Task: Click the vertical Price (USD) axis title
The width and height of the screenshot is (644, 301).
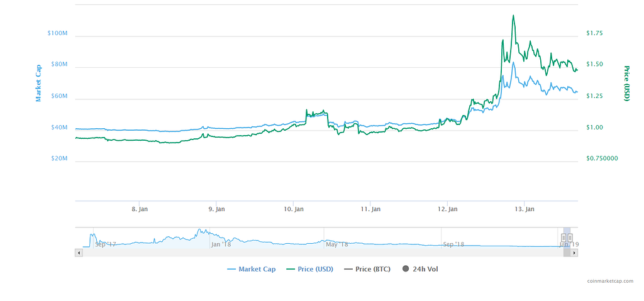Action: (x=627, y=83)
